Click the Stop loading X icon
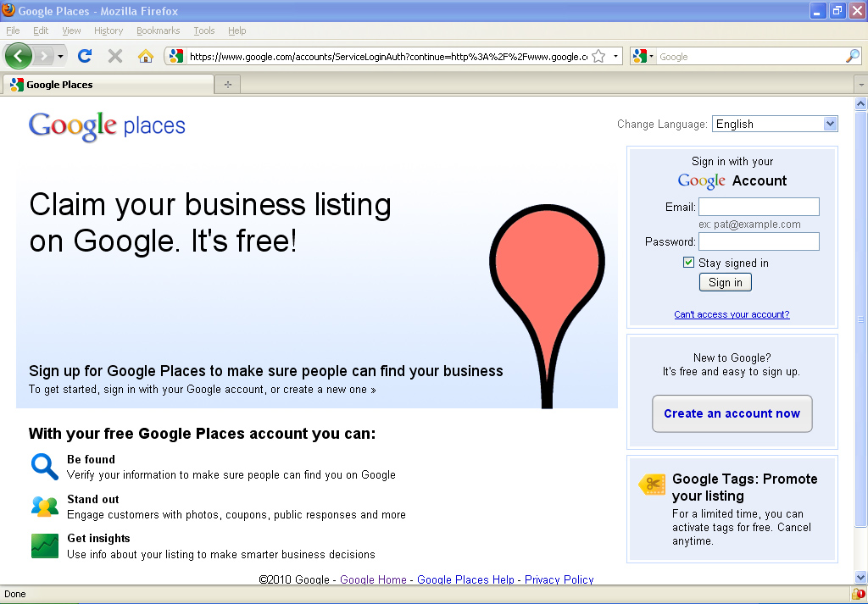 [115, 56]
